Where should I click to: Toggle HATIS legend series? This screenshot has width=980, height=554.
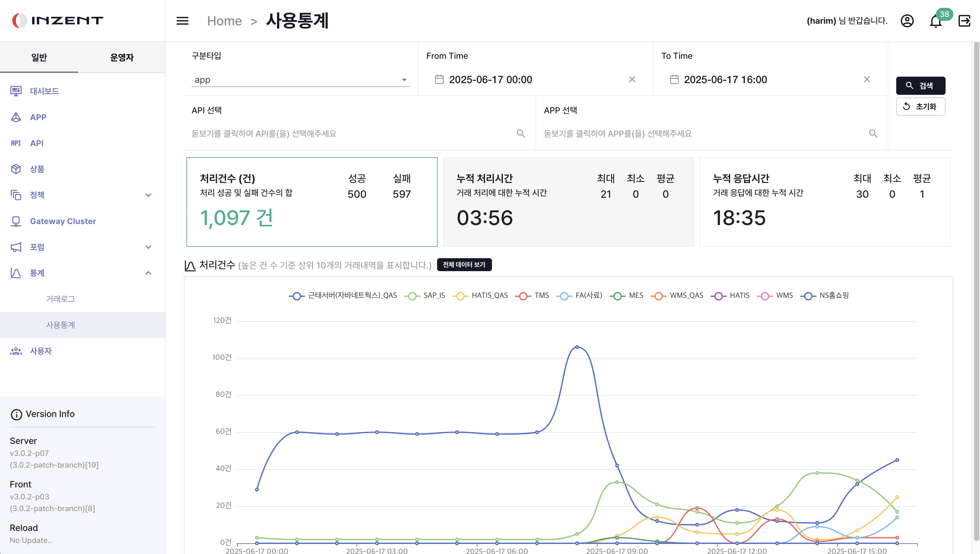tap(730, 296)
